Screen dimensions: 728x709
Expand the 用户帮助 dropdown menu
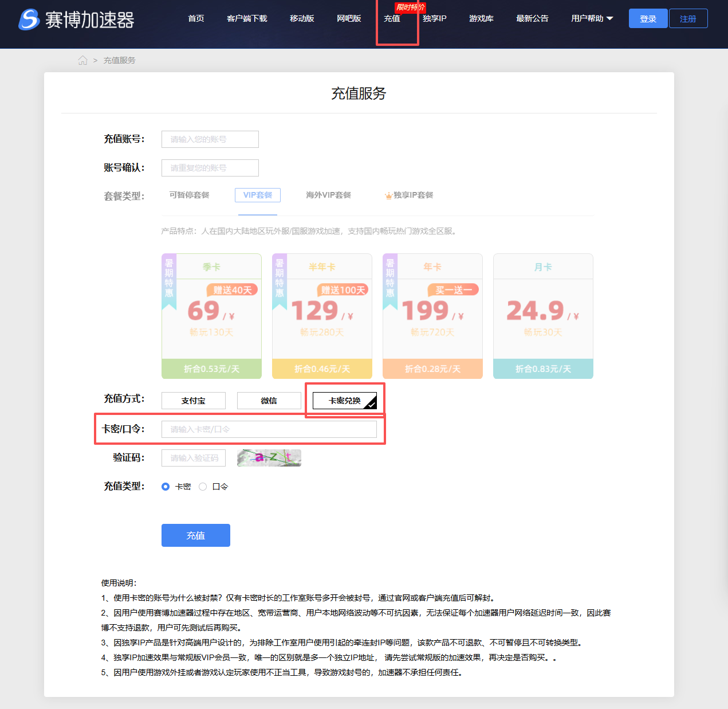pos(592,18)
